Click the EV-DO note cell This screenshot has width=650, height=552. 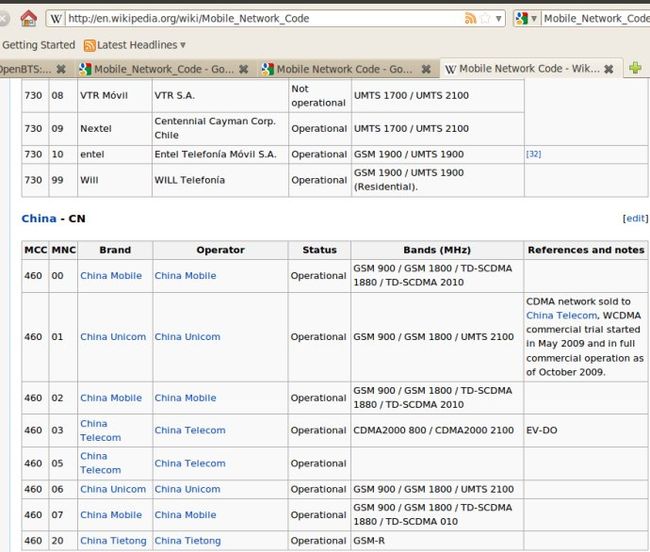click(586, 430)
